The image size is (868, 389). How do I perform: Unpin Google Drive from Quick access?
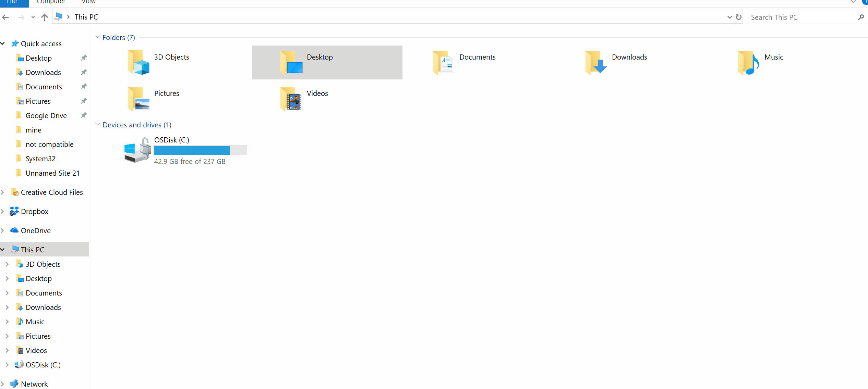[83, 115]
